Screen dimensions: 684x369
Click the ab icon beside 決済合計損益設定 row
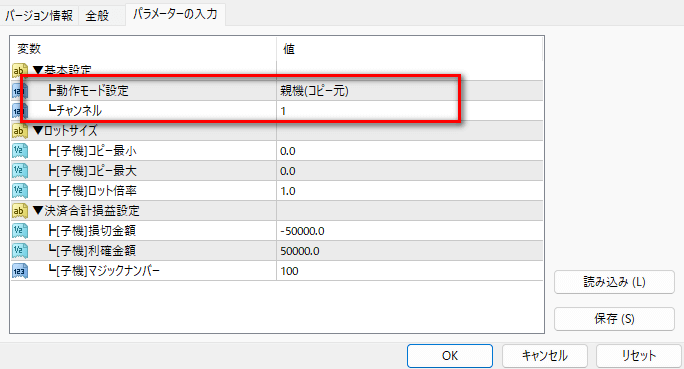(x=20, y=211)
